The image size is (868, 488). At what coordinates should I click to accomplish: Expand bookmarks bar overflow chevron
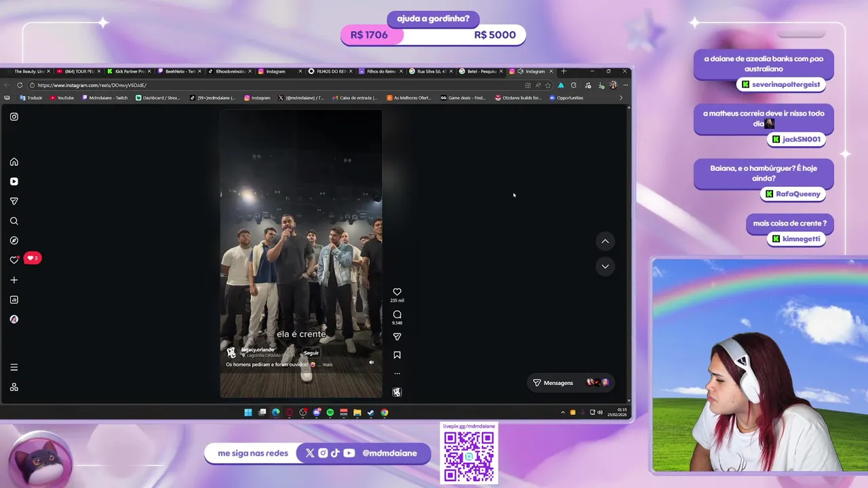point(620,98)
